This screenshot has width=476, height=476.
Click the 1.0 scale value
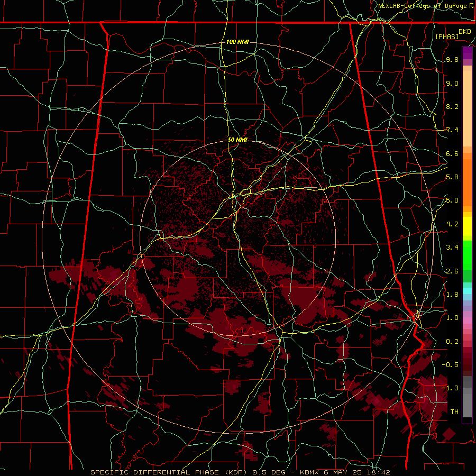[x=452, y=318]
